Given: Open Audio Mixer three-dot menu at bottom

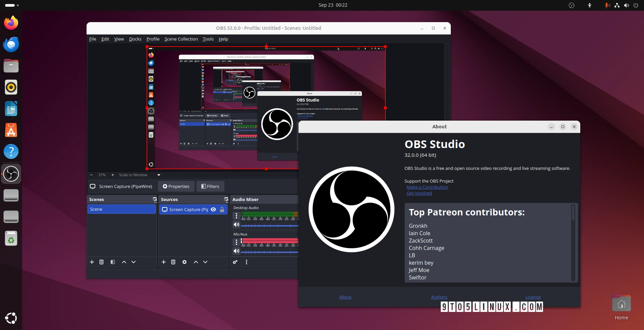Looking at the screenshot, I should 247,262.
